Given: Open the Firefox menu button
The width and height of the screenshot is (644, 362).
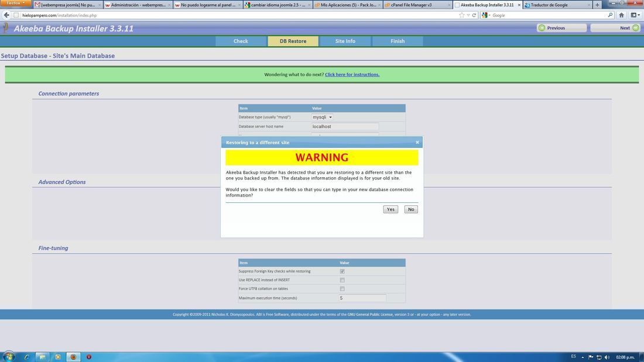Looking at the screenshot, I should [x=16, y=3].
